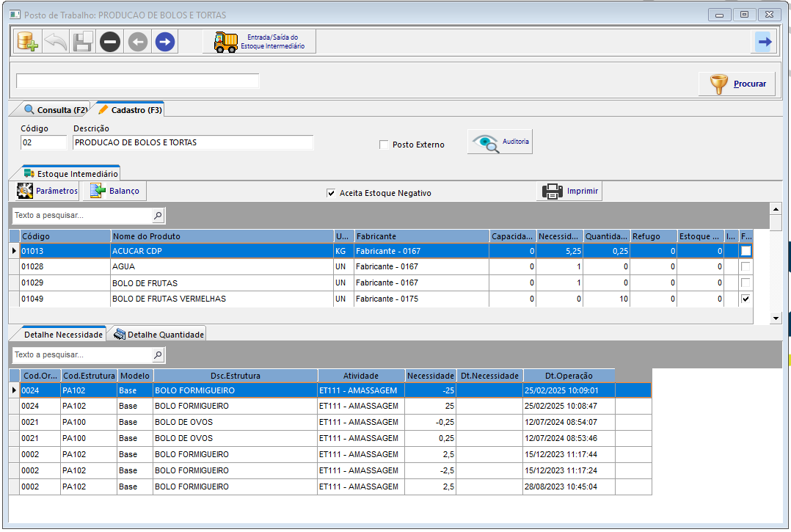Click the Procurar filter button

click(737, 84)
